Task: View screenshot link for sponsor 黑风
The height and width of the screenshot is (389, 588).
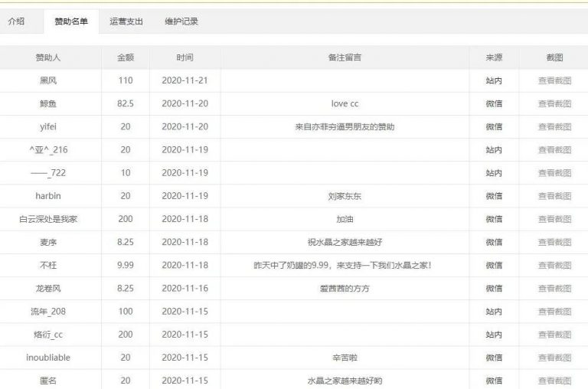Action: pos(554,80)
